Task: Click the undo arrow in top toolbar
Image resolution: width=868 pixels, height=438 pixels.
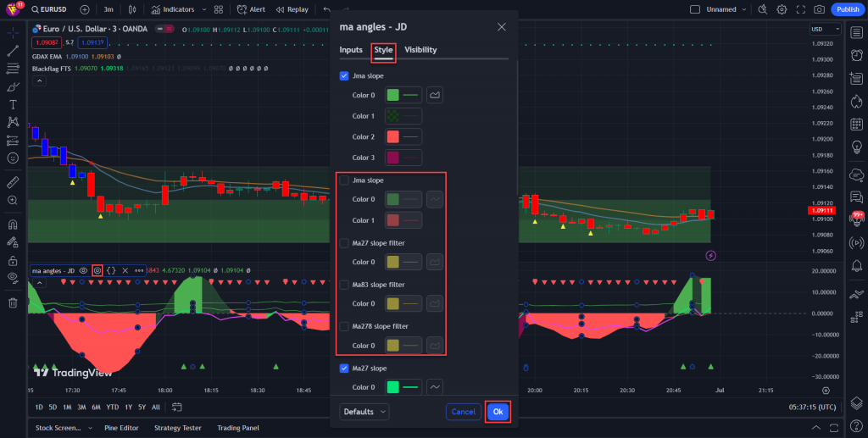Action: (326, 9)
